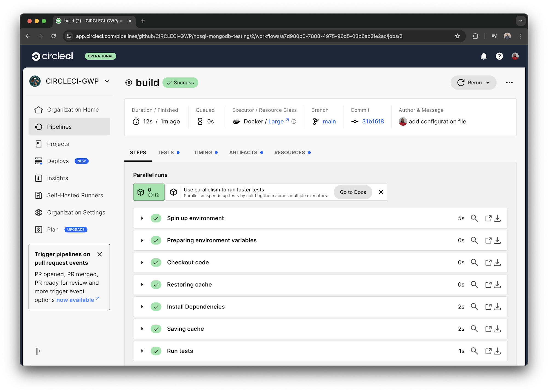Download the Run tests step output
Viewport: 548px width, 392px height.
pos(498,351)
